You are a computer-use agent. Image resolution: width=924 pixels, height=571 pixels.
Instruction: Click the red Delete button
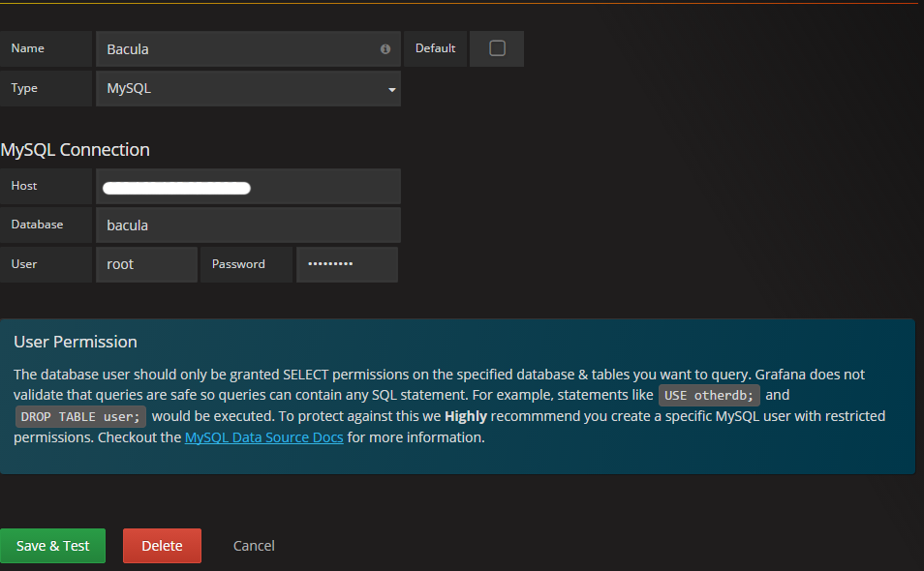click(162, 546)
